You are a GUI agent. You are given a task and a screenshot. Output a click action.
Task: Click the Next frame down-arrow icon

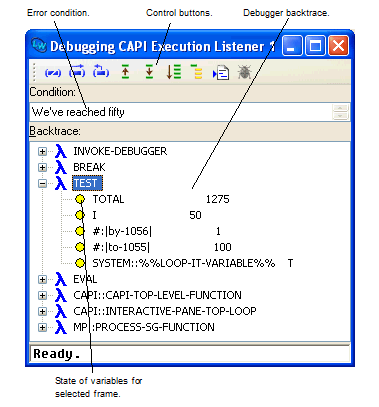[x=149, y=72]
